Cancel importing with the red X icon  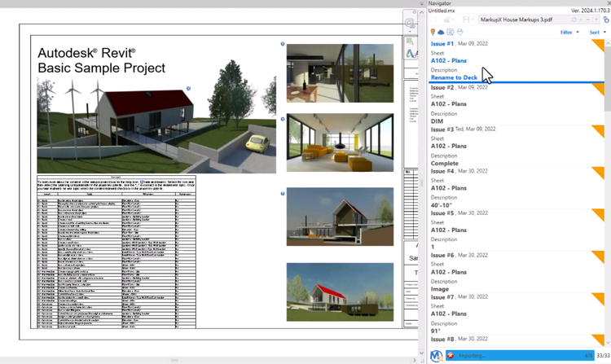coord(451,355)
